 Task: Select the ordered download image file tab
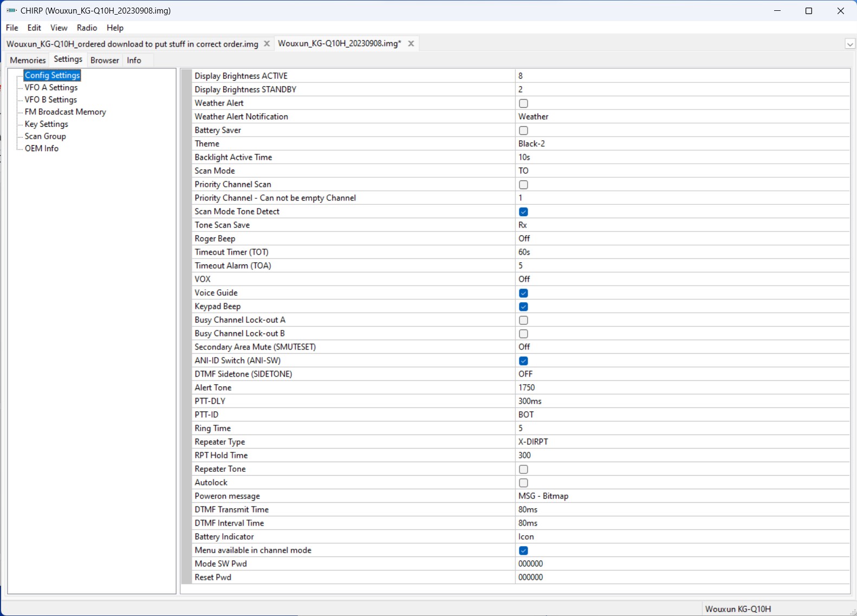[132, 44]
